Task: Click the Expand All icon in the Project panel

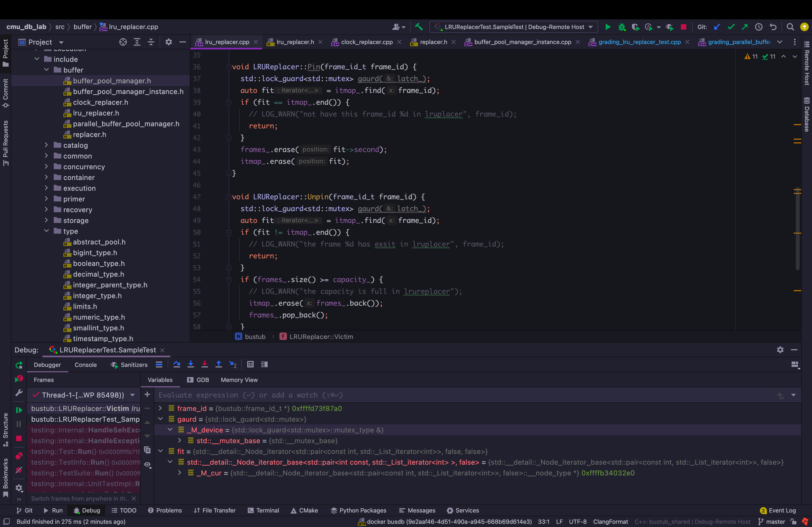Action: [137, 42]
